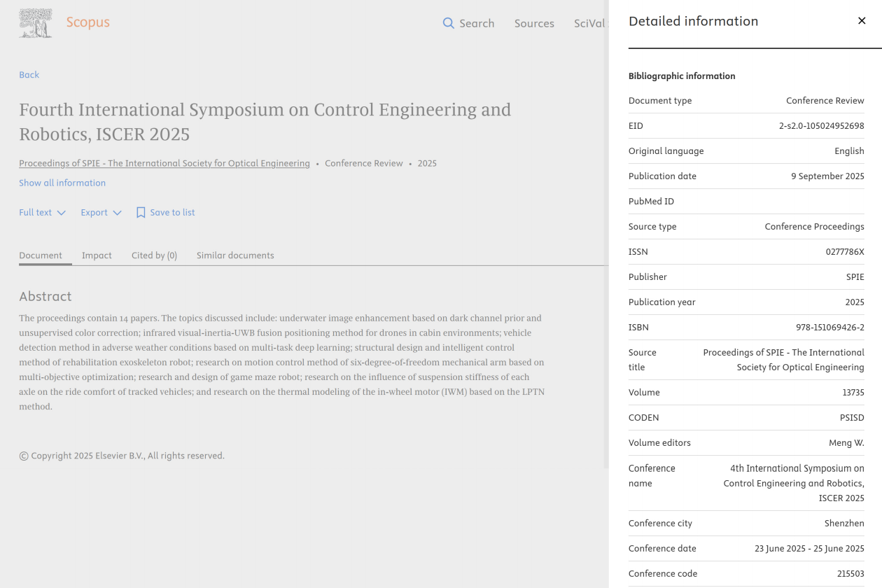Click Show all information
Image resolution: width=882 pixels, height=588 pixels.
pyautogui.click(x=62, y=183)
